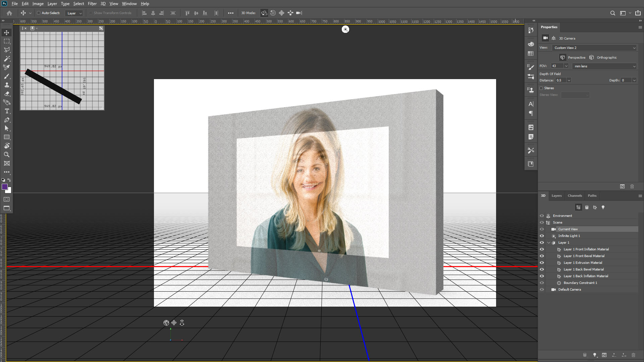Open the Filter menu

tap(92, 4)
